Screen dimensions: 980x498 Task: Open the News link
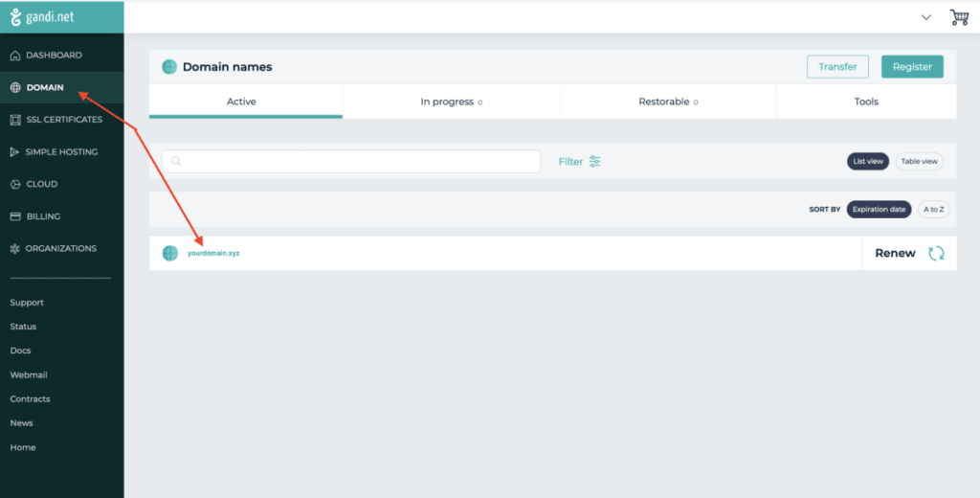(21, 423)
